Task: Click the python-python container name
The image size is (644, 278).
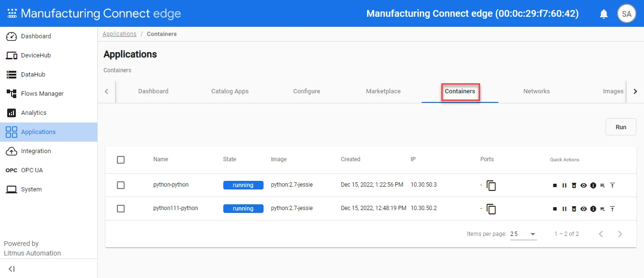Action: [171, 185]
